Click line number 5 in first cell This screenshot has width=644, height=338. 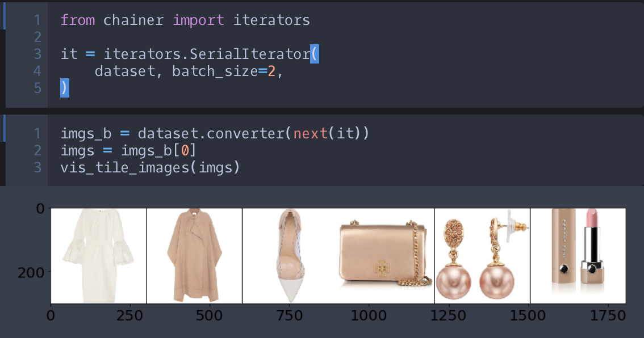(37, 88)
